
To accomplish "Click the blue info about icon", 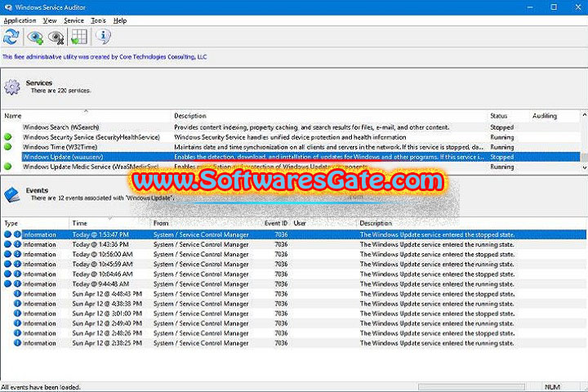I will tap(103, 37).
